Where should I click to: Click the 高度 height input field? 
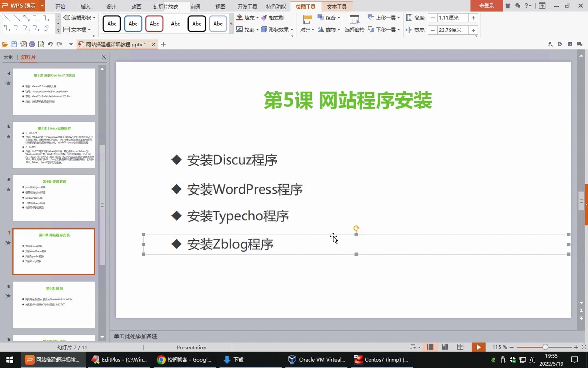pos(453,18)
